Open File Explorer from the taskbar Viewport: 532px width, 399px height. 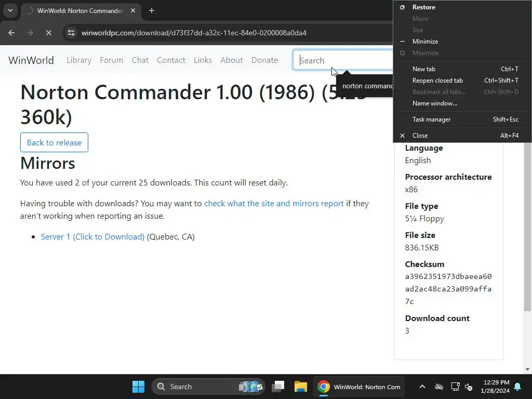click(301, 387)
